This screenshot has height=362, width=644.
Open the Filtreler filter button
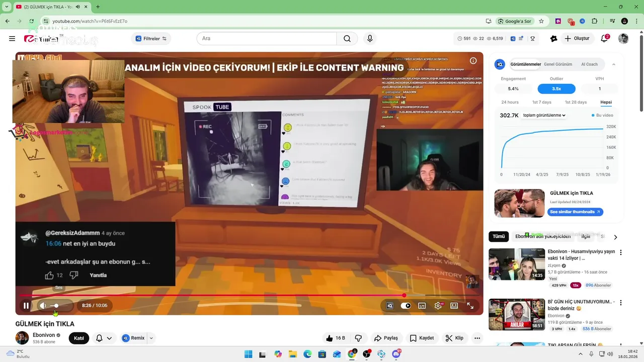tap(151, 39)
